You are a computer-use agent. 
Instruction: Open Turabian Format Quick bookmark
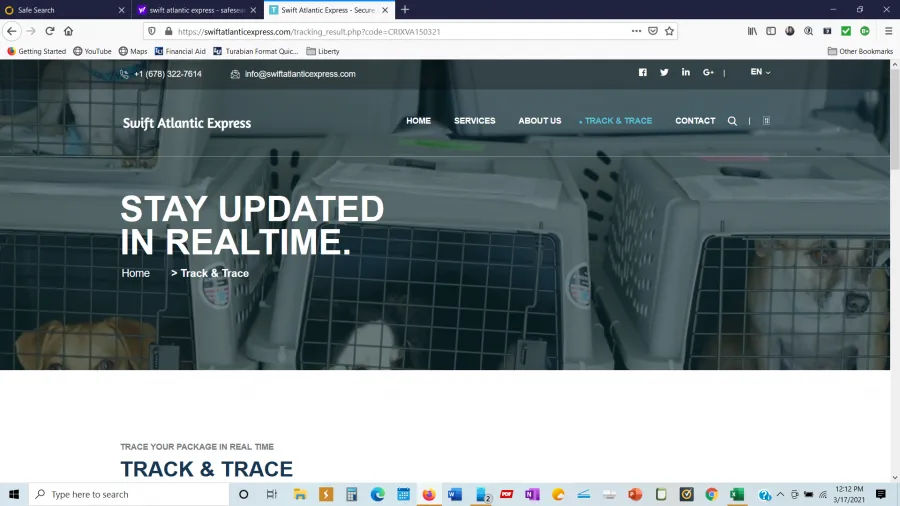click(x=256, y=51)
